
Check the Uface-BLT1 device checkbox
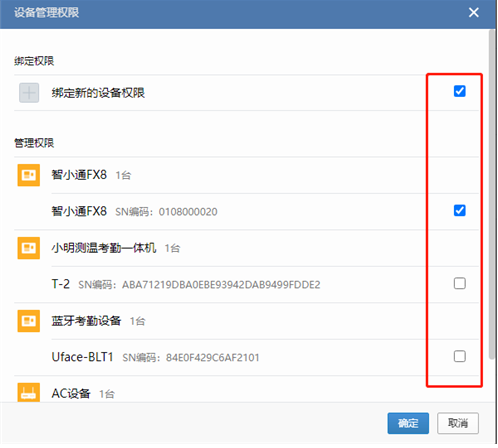[460, 356]
